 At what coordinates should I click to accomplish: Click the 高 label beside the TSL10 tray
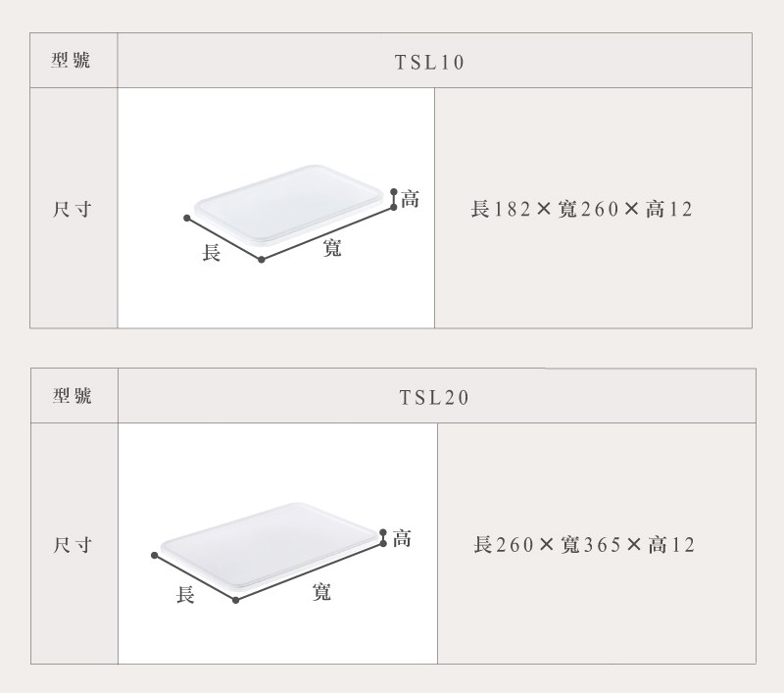(411, 199)
